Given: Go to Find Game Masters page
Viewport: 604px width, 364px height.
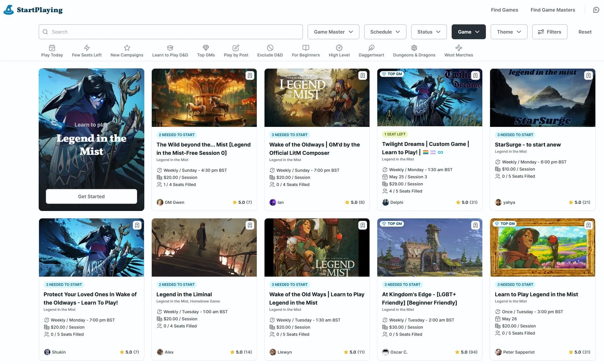Looking at the screenshot, I should (553, 10).
